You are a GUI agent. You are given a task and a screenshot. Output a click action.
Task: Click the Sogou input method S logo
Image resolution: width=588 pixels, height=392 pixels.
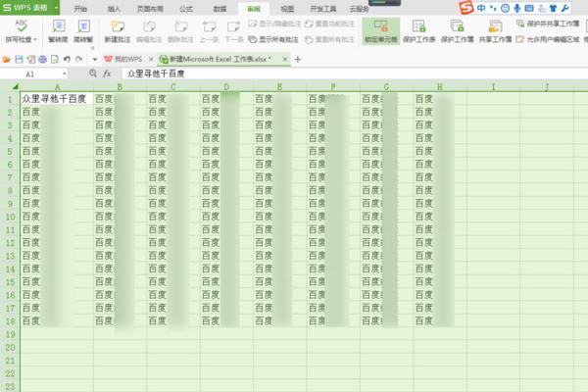coord(466,8)
